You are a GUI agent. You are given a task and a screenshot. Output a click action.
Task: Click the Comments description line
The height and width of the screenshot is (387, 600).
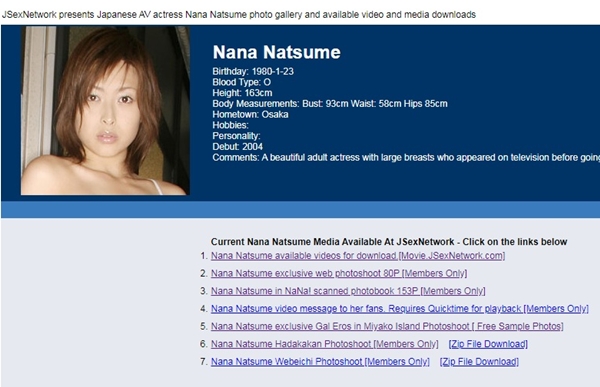(x=406, y=157)
